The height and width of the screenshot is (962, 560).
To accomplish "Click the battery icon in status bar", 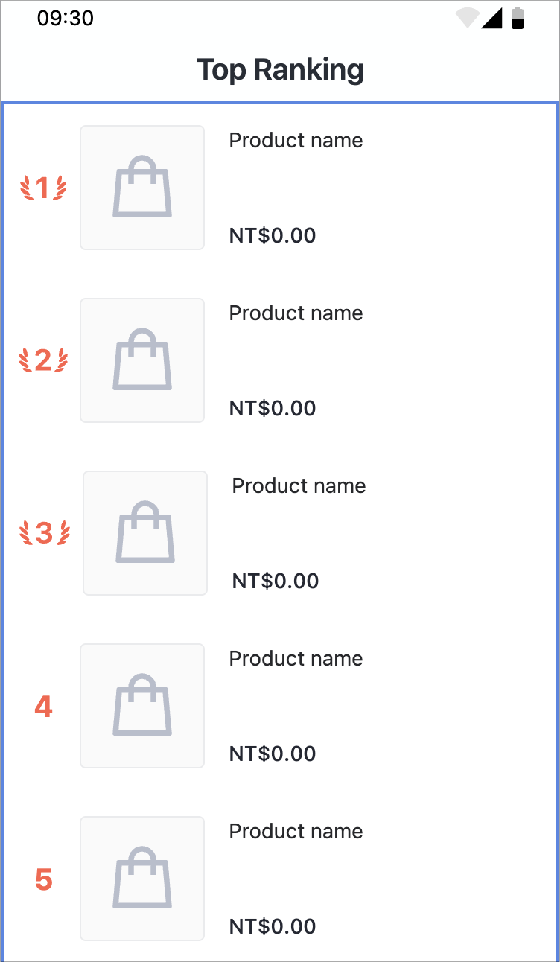I will pyautogui.click(x=518, y=18).
